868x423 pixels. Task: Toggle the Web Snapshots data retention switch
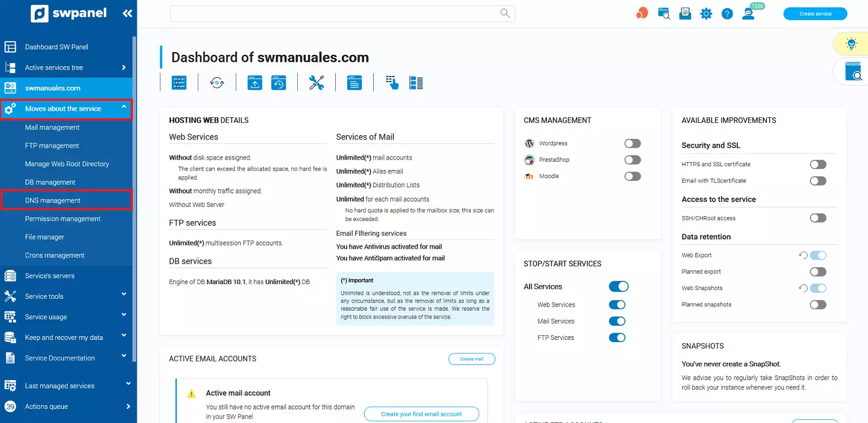818,288
